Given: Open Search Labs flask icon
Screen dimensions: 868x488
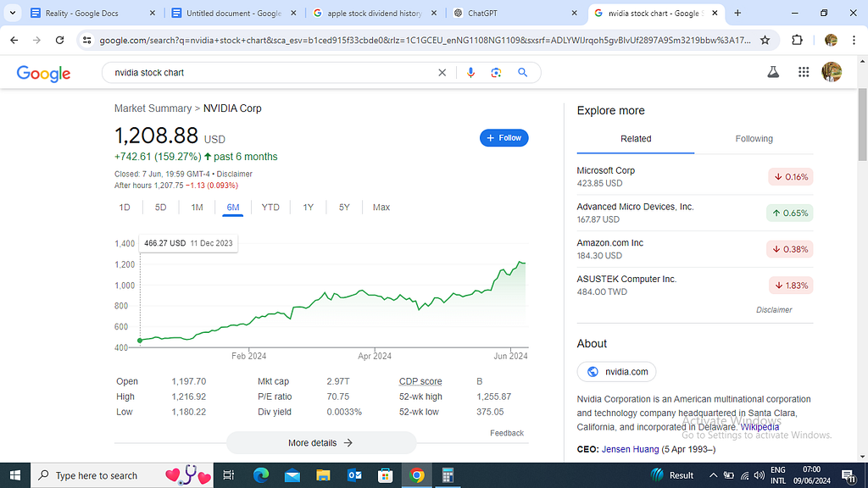Looking at the screenshot, I should click(773, 72).
